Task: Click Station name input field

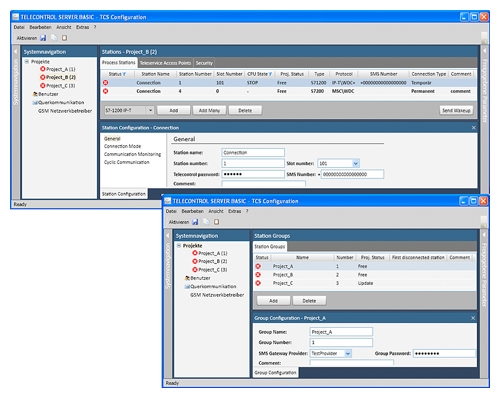Action: click(253, 152)
